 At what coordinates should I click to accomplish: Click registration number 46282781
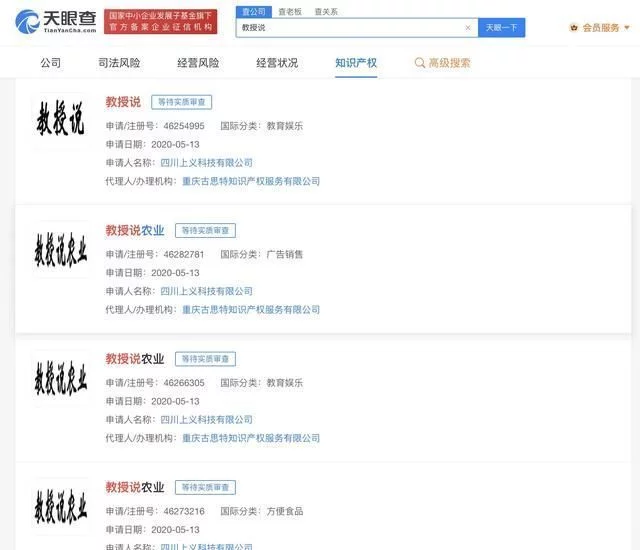184,255
